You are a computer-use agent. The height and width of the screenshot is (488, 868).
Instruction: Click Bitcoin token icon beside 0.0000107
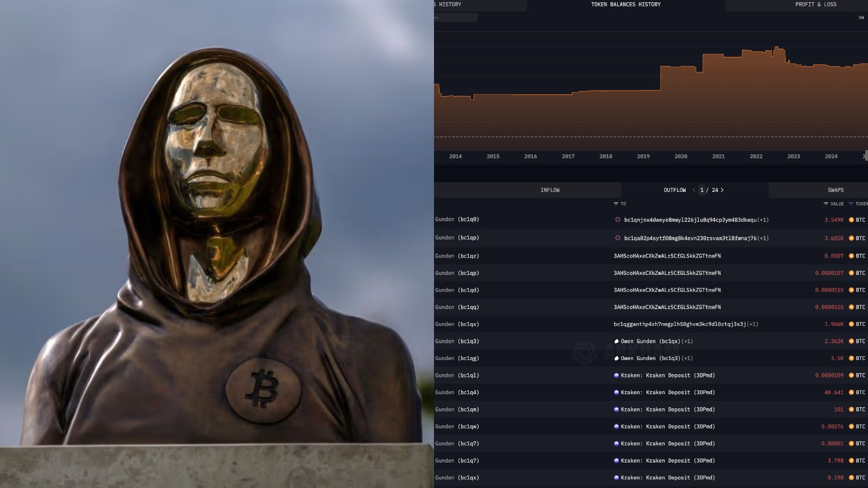pyautogui.click(x=851, y=273)
